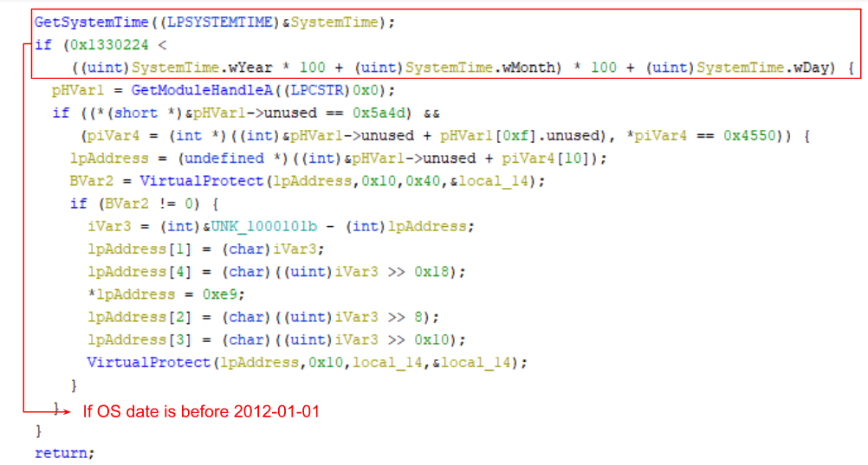Select the 0x4550 PE signature constant
868x465 pixels.
click(x=750, y=136)
